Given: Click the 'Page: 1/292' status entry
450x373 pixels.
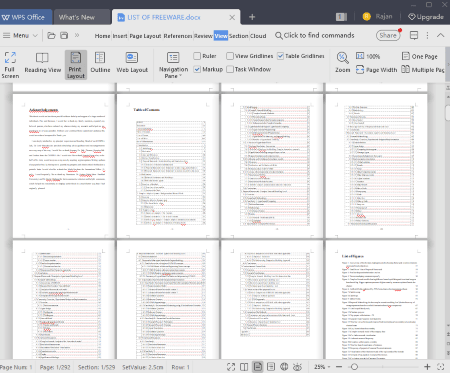Looking at the screenshot, I should click(55, 367).
